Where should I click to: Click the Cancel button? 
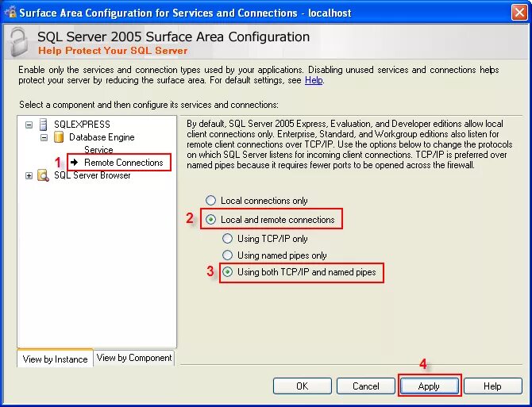(x=366, y=386)
